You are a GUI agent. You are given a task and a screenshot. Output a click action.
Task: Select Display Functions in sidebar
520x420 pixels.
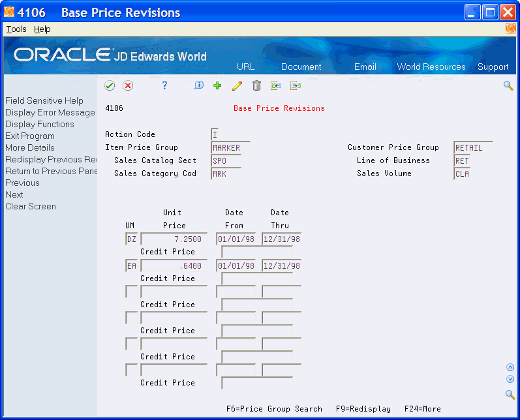(x=39, y=124)
